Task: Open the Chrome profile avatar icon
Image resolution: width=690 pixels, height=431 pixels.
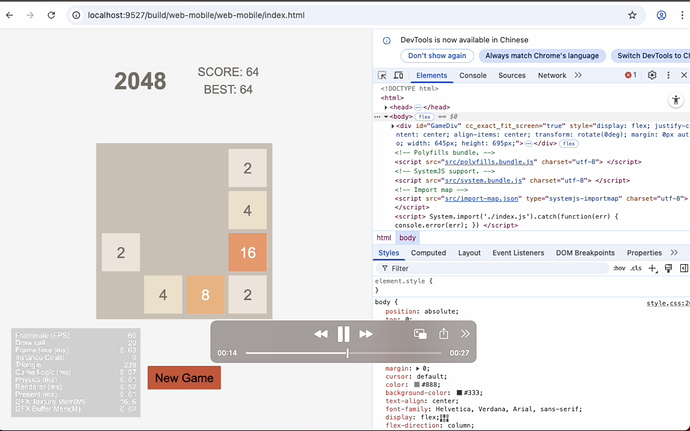Action: [661, 15]
